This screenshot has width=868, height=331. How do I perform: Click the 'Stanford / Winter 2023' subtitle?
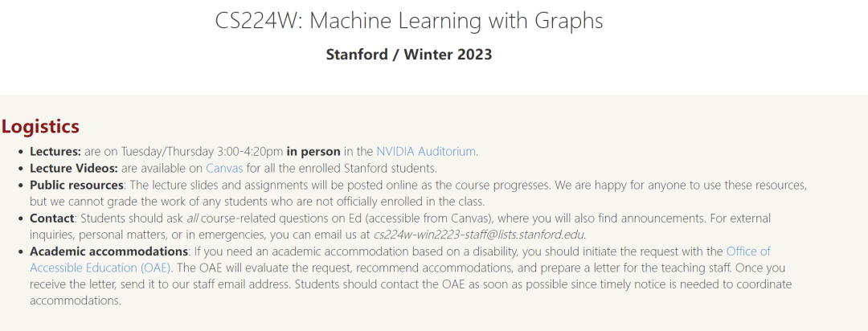point(408,55)
